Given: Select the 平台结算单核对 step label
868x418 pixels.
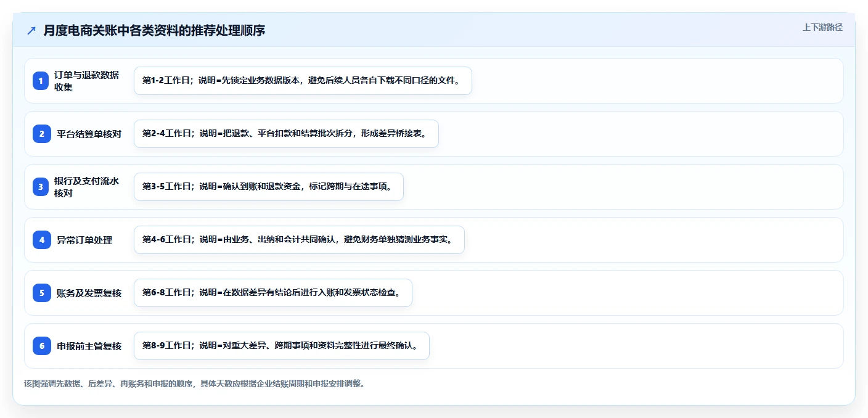Looking at the screenshot, I should [x=89, y=134].
